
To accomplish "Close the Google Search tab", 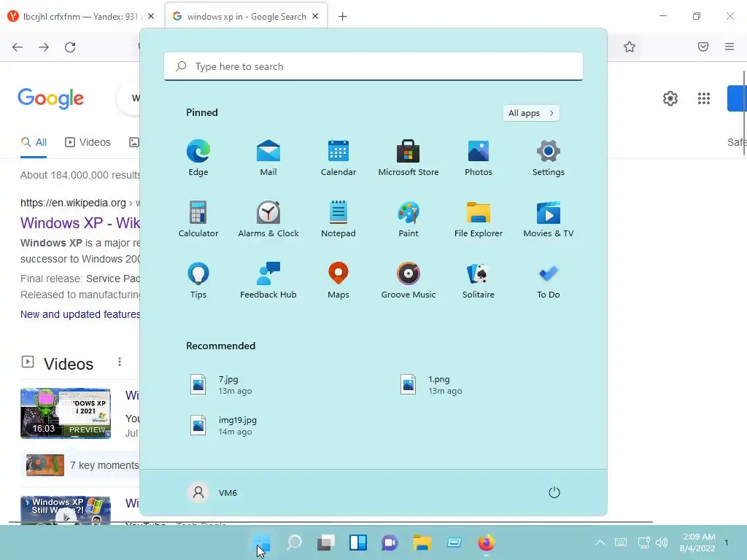I will [x=315, y=16].
